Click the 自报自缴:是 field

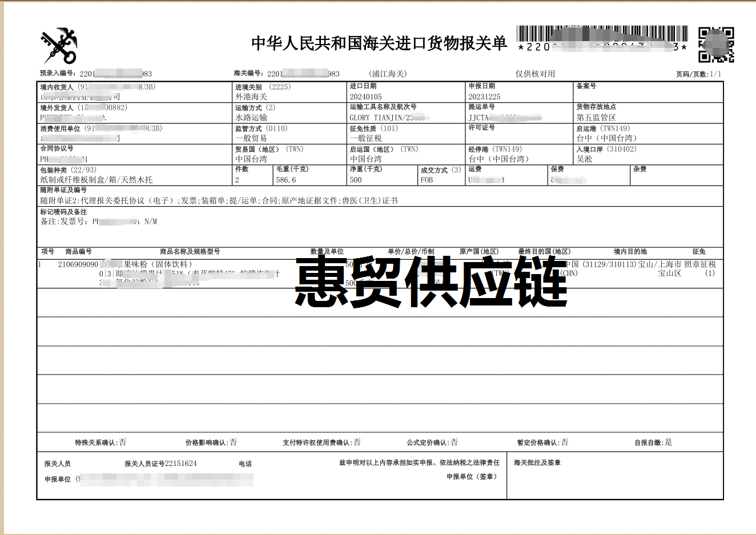(x=653, y=443)
